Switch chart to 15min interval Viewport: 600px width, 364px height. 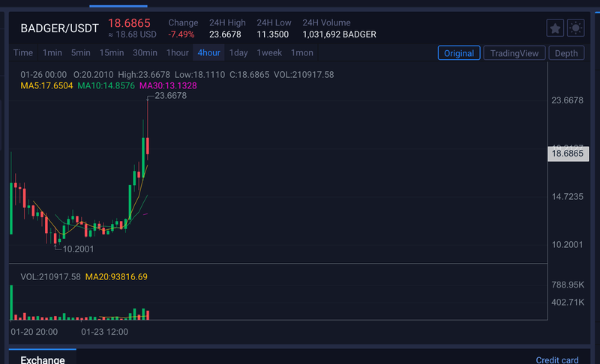click(111, 52)
